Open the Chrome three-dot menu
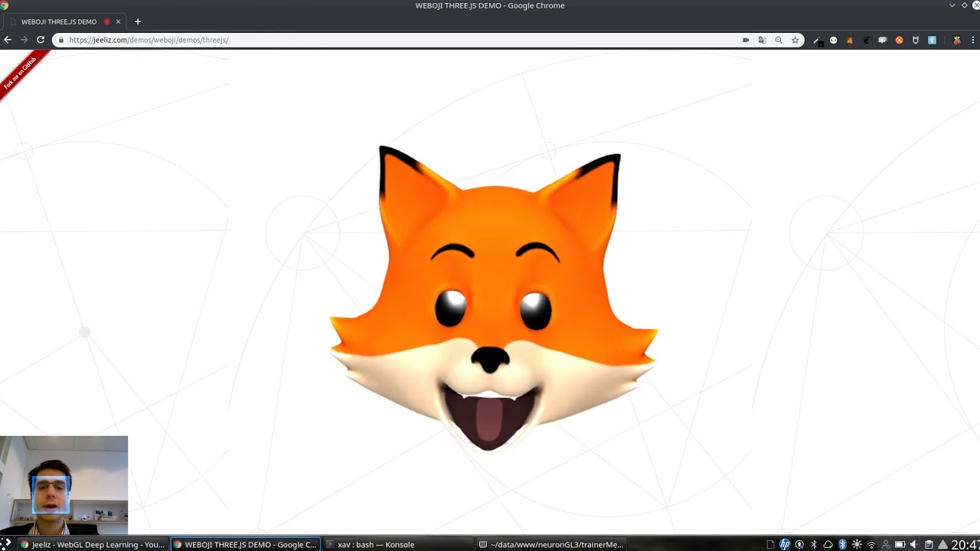 973,40
